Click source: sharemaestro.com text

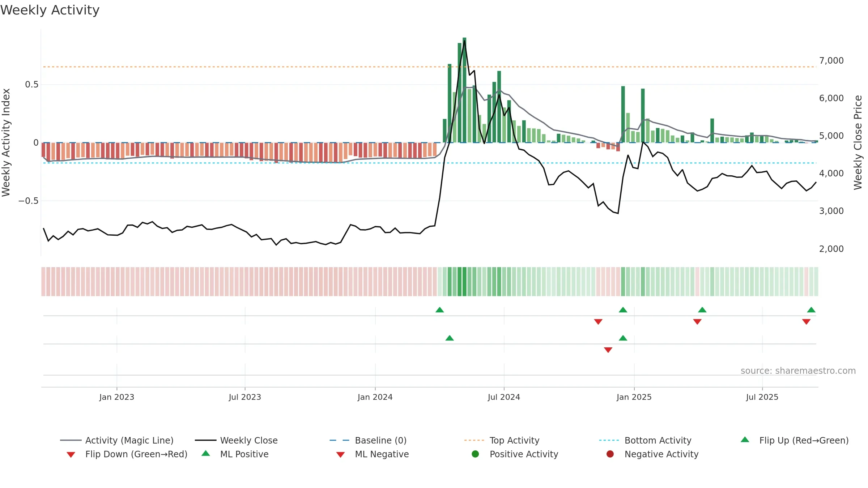(798, 371)
